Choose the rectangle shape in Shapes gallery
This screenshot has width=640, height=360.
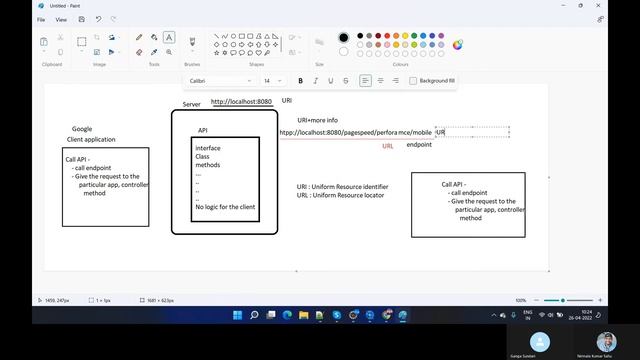(242, 36)
